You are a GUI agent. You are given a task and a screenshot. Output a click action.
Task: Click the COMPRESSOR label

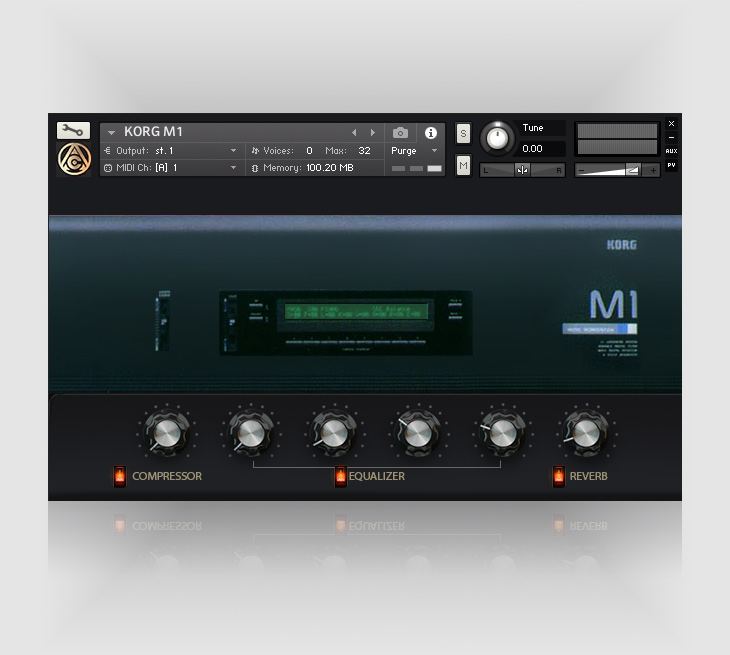point(167,476)
